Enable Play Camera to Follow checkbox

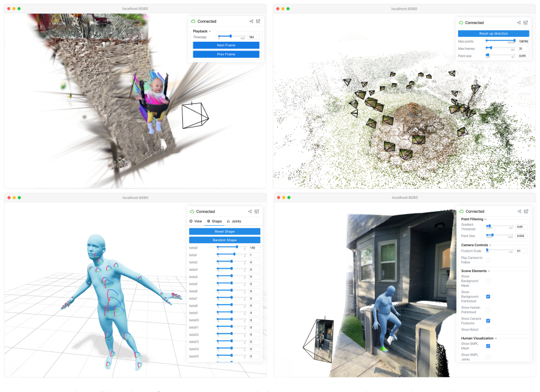(x=488, y=260)
